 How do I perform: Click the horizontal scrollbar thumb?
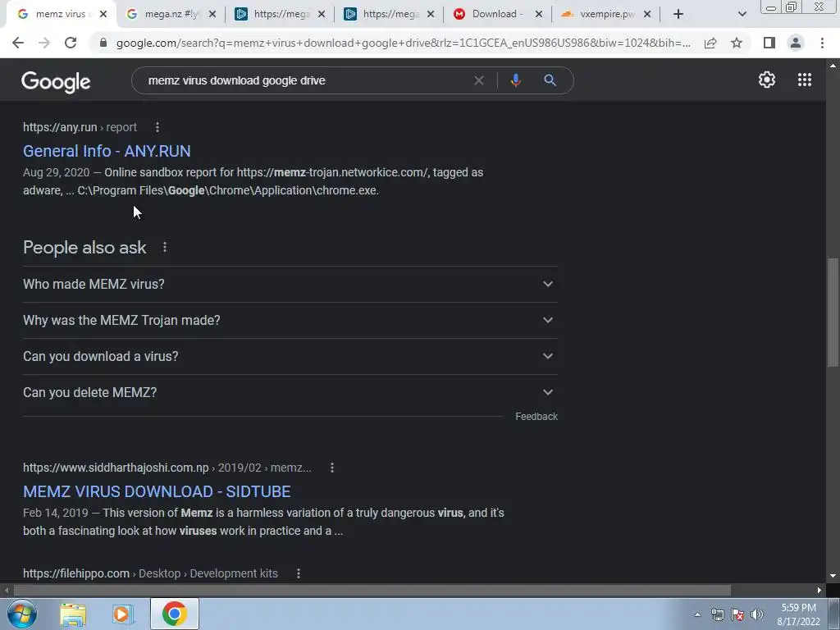tap(372, 591)
